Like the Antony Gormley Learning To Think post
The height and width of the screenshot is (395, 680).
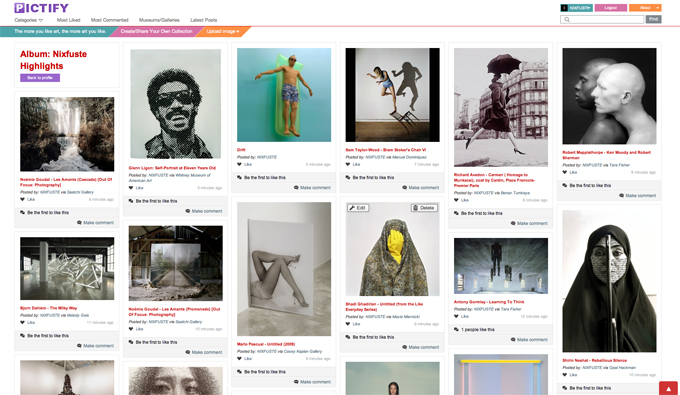point(461,316)
